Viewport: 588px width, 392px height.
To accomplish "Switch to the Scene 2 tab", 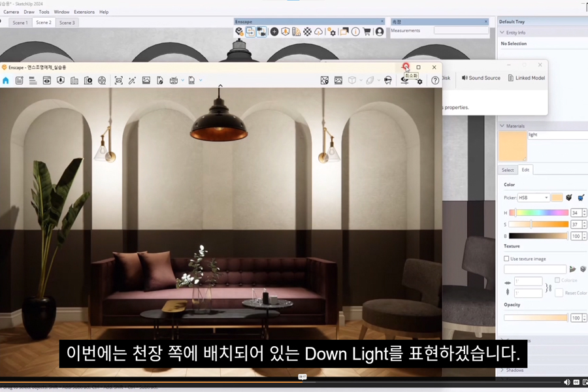I will [x=44, y=22].
